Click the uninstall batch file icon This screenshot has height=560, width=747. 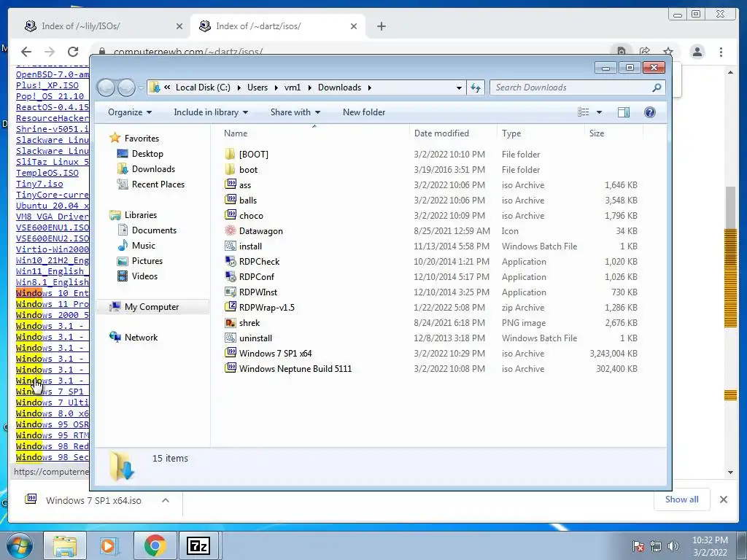pos(230,338)
